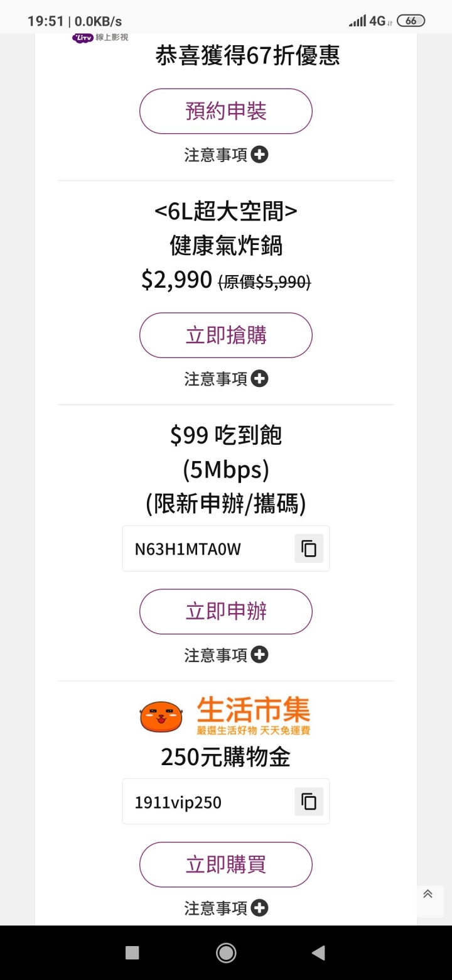Expand 注意事項 under 立即申辦
This screenshot has width=452, height=980.
pyautogui.click(x=226, y=655)
